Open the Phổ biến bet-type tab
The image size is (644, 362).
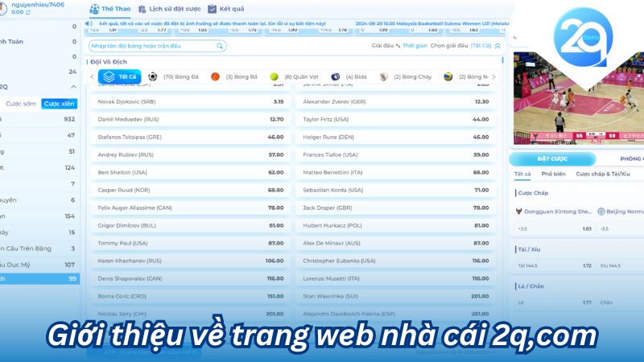click(553, 174)
